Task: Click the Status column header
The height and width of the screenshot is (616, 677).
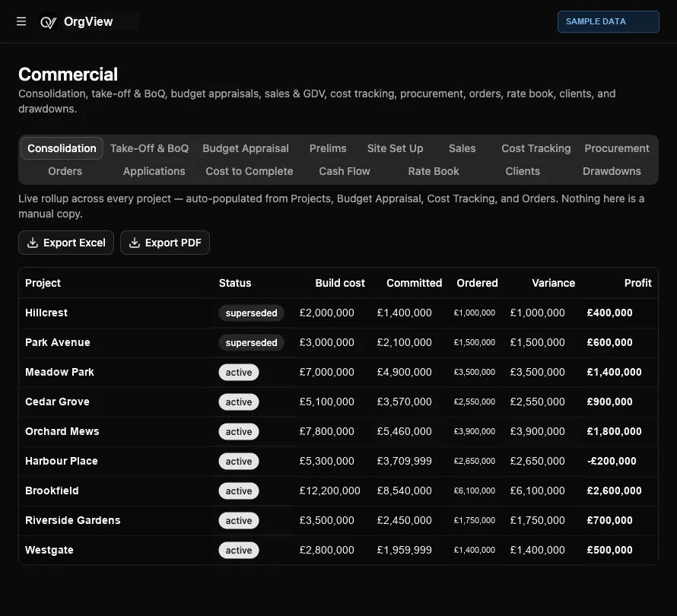Action: [235, 283]
